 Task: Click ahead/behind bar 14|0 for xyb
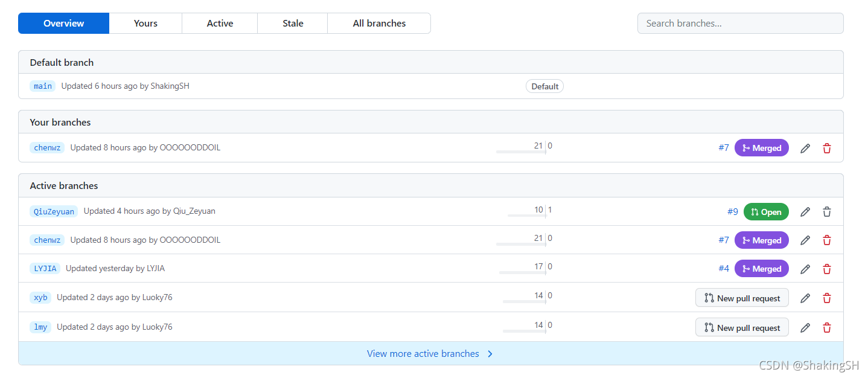click(x=527, y=296)
